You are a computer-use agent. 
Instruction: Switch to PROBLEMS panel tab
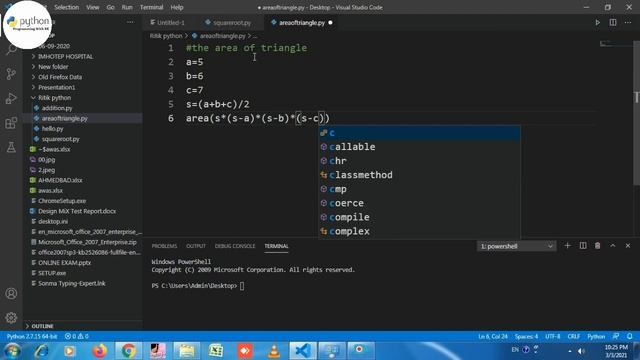[x=164, y=246]
